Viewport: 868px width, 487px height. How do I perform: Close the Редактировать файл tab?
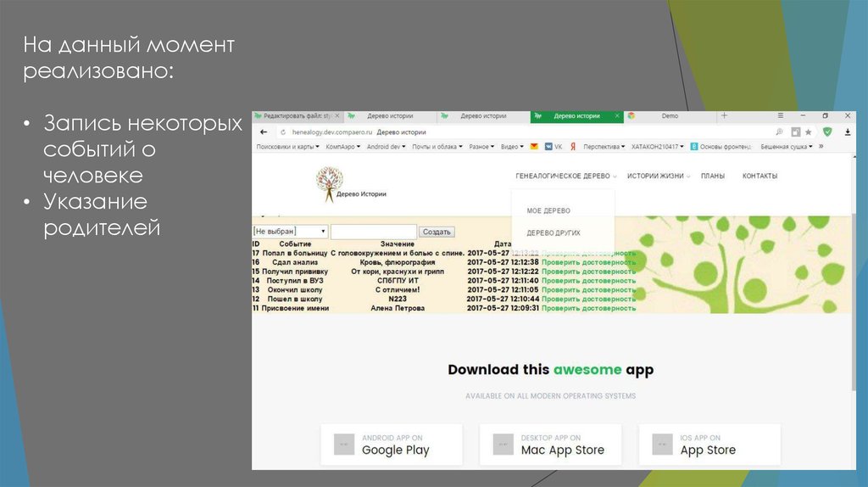pos(337,115)
